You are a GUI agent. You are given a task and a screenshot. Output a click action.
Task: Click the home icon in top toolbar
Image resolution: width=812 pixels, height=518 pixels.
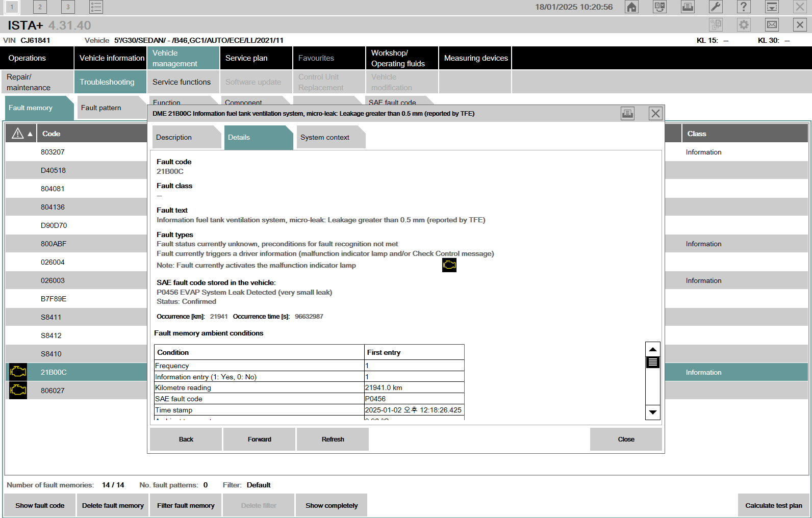pos(631,7)
